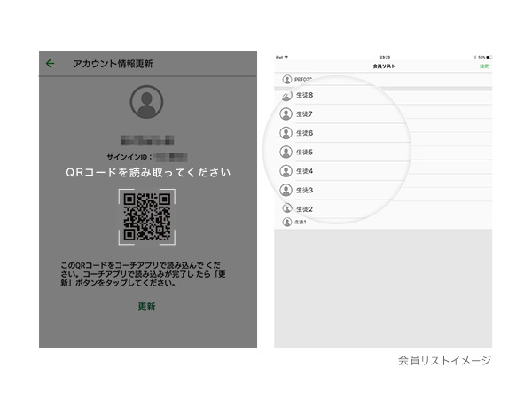
Task: Tap the 生徒5 name label
Action: pyautogui.click(x=304, y=152)
